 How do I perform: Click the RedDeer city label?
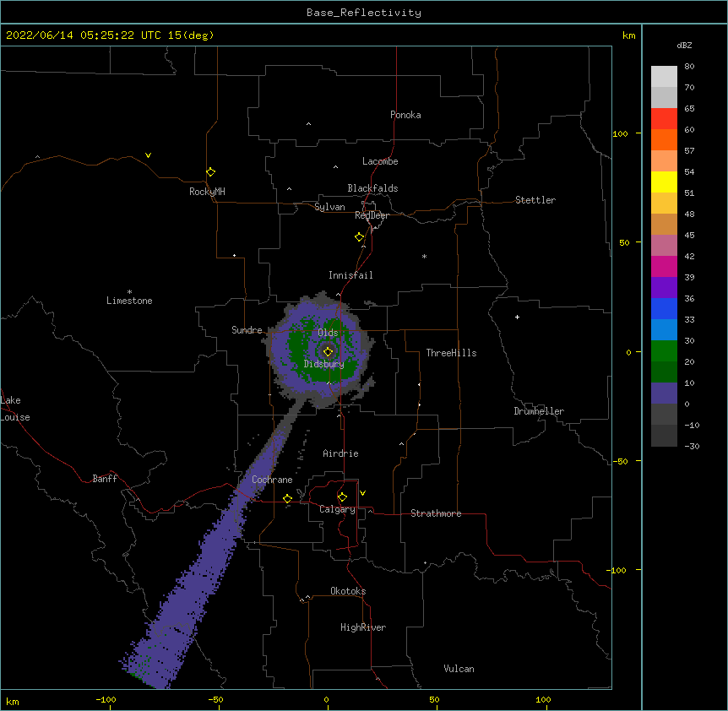click(372, 215)
